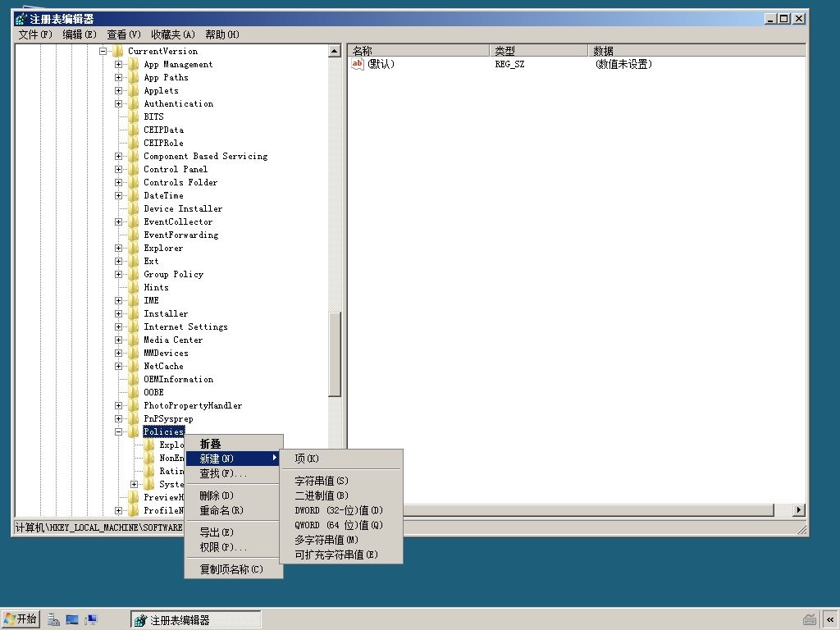
Task: Create new 二进制值(B) from submenu
Action: (x=340, y=495)
